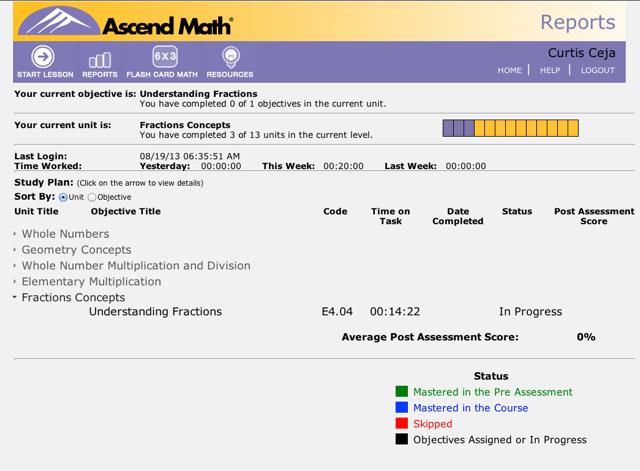Viewport: 640px width, 471px height.
Task: Open the Resources lightbulb icon
Action: tap(230, 58)
